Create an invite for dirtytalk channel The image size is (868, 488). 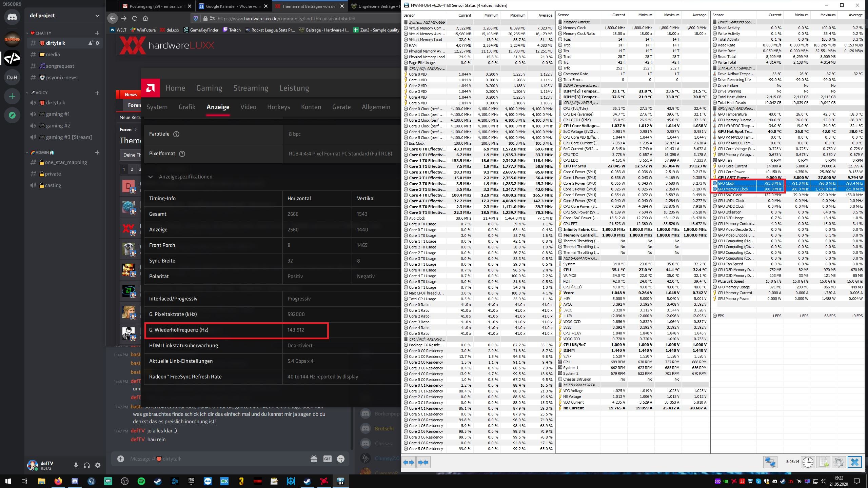tap(91, 43)
